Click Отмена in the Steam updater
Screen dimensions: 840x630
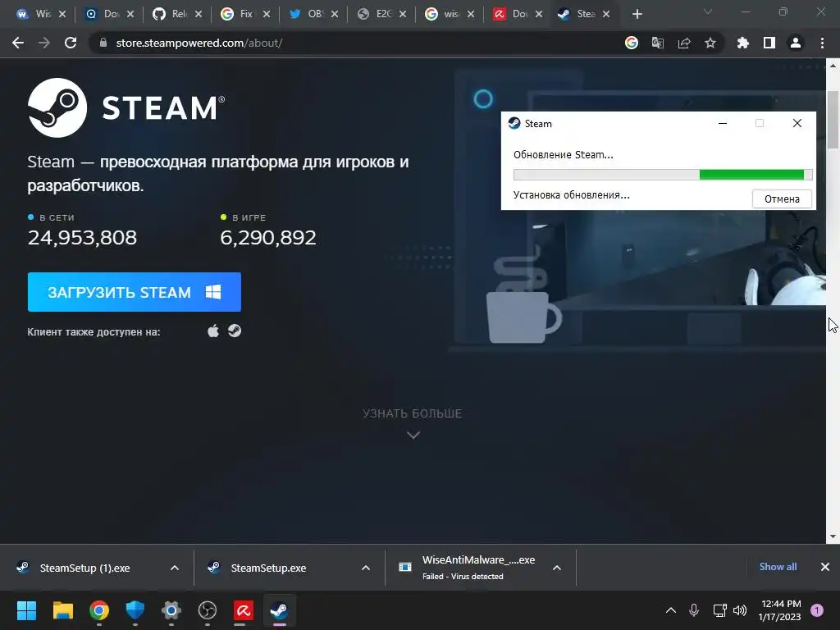tap(782, 199)
